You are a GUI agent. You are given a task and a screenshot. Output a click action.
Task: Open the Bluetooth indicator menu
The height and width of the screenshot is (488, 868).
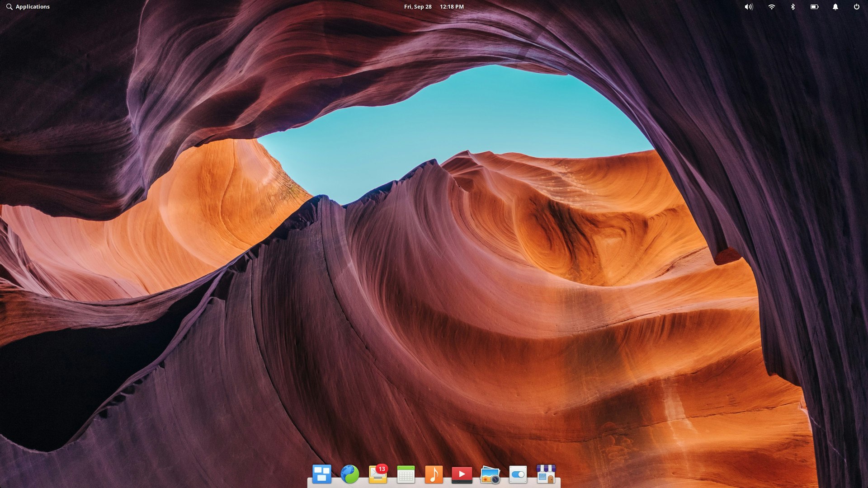coord(793,6)
